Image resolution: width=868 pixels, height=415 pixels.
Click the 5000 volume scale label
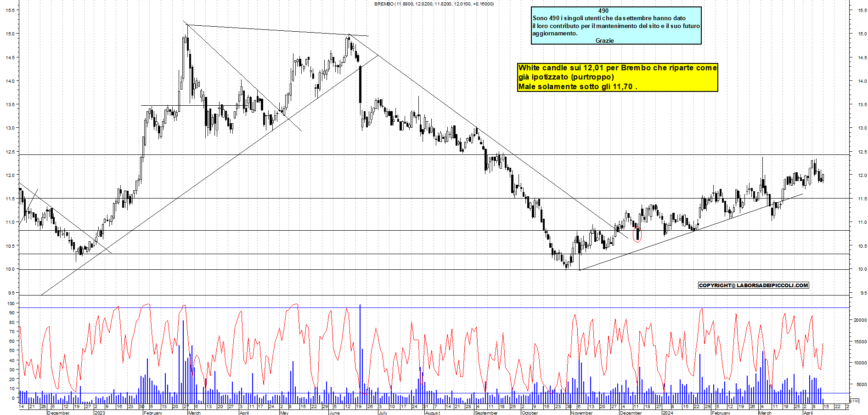click(861, 385)
